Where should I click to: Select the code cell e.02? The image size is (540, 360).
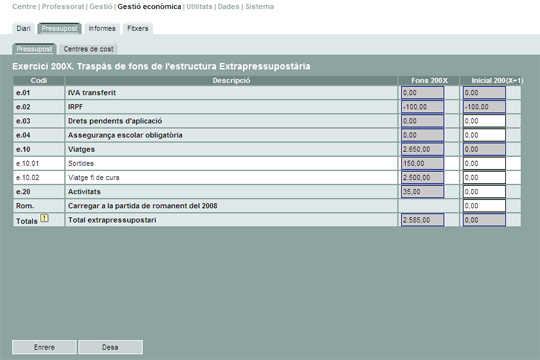pyautogui.click(x=39, y=107)
